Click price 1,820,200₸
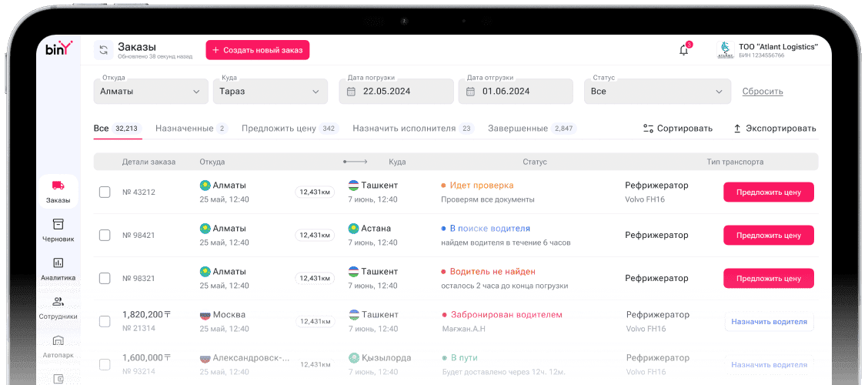The image size is (868, 385). (146, 315)
